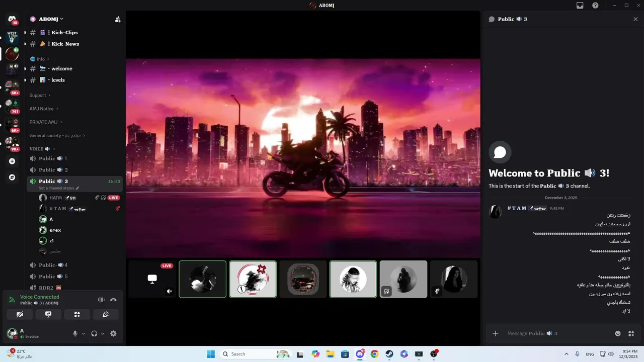Image resolution: width=644 pixels, height=362 pixels.
Task: Open attachment plus button in chat
Action: click(x=496, y=333)
